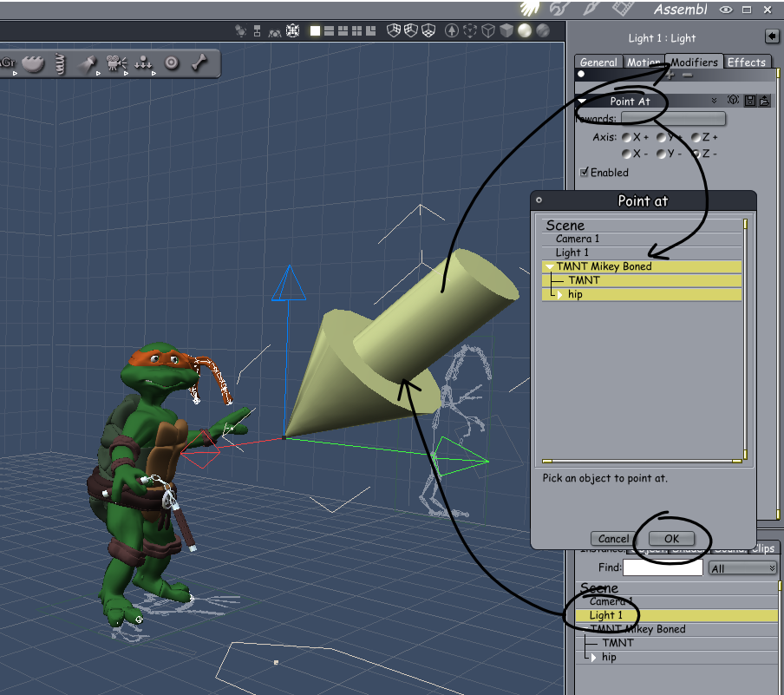Open the spotlight tool flyout arrow
This screenshot has height=695, width=784.
99,74
